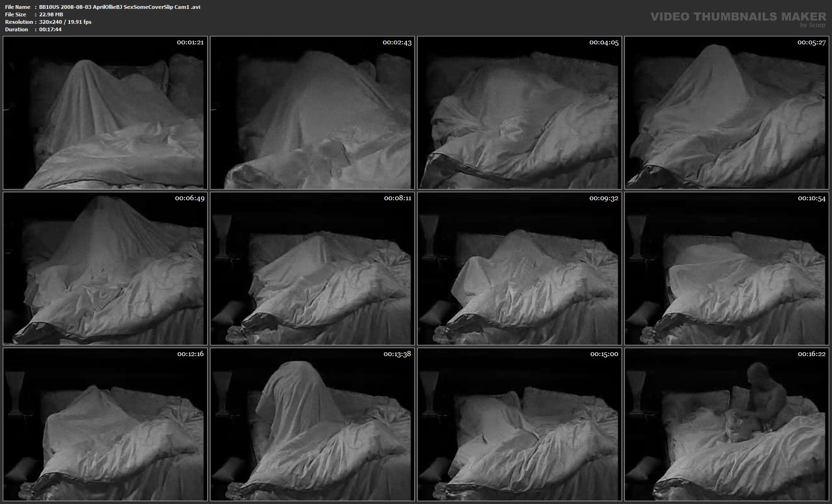Point at the "00:12:16" time text
The width and height of the screenshot is (832, 504).
pos(190,354)
